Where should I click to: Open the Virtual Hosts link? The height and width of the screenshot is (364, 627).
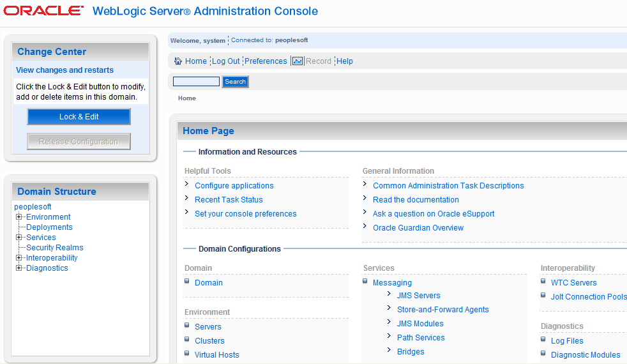click(216, 355)
